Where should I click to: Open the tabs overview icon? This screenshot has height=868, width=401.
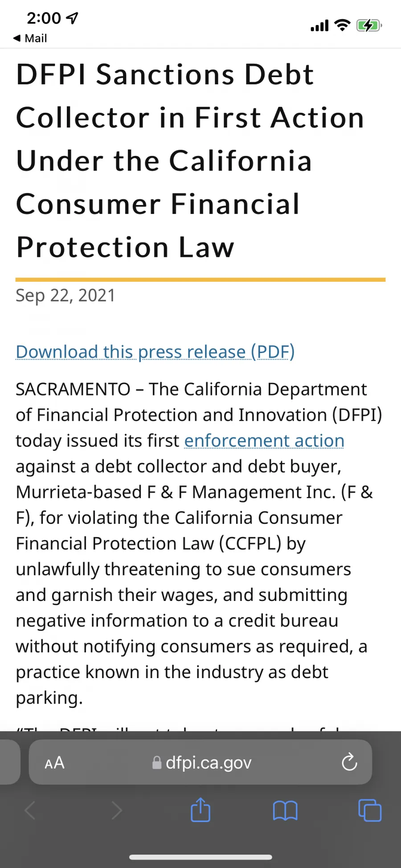[x=370, y=810]
